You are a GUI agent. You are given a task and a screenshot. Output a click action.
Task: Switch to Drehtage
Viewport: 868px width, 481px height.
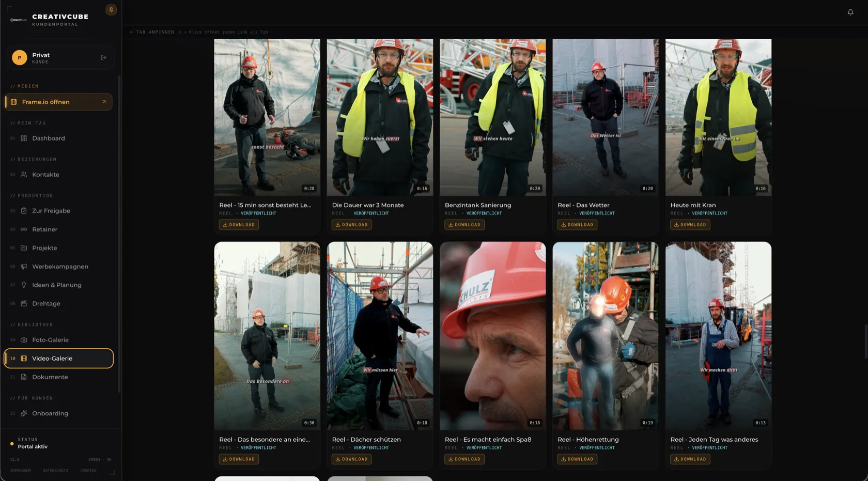(x=58, y=304)
